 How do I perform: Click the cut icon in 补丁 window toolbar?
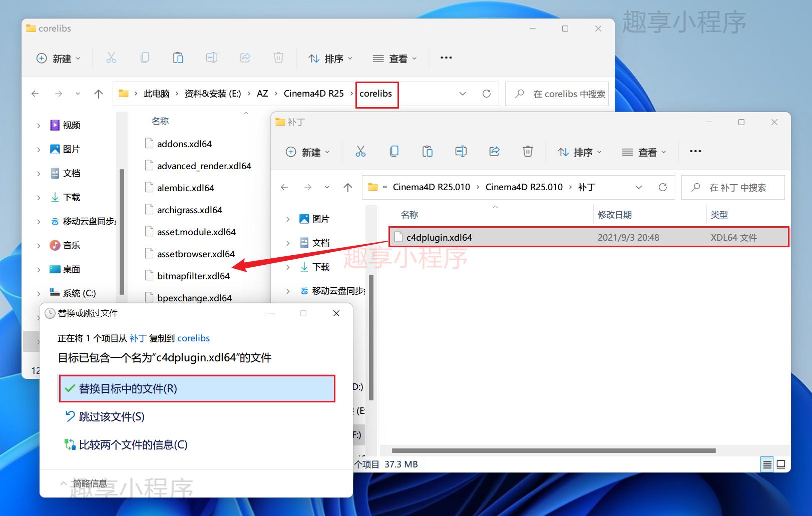pos(360,152)
